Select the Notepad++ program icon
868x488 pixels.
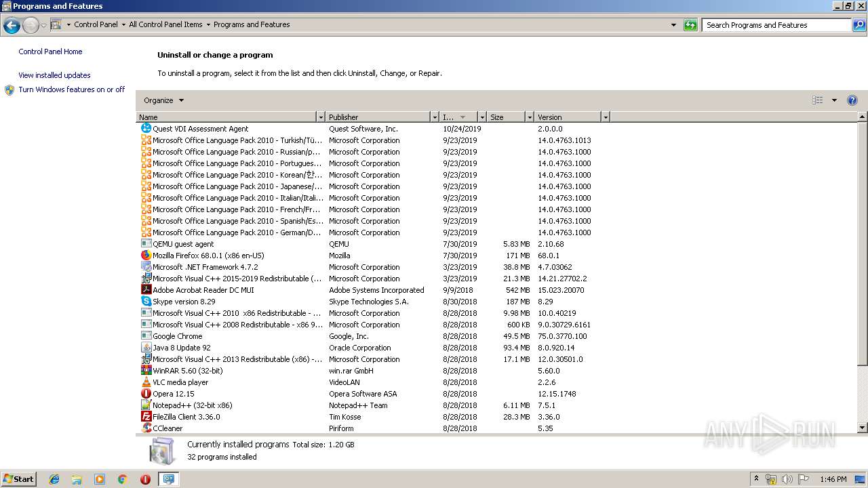(x=146, y=405)
